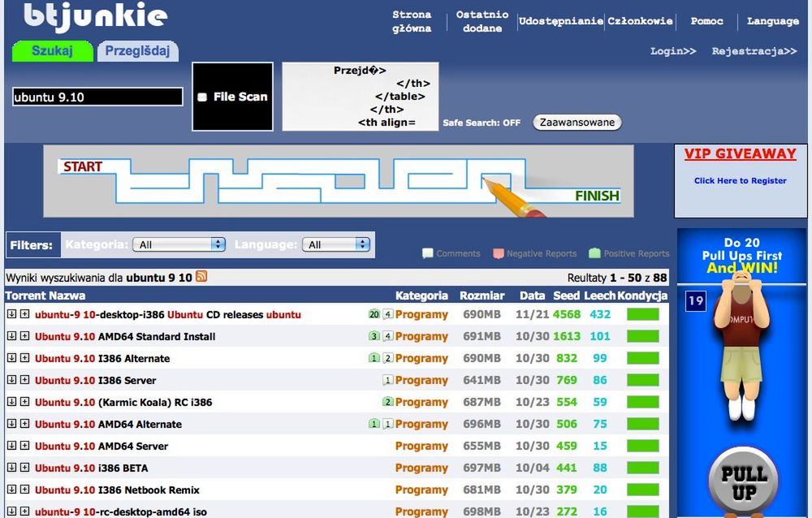Viewport: 812px width, 518px height.
Task: Expand details for Ubuntu 9.10 I386 Alternate
Action: (24, 357)
